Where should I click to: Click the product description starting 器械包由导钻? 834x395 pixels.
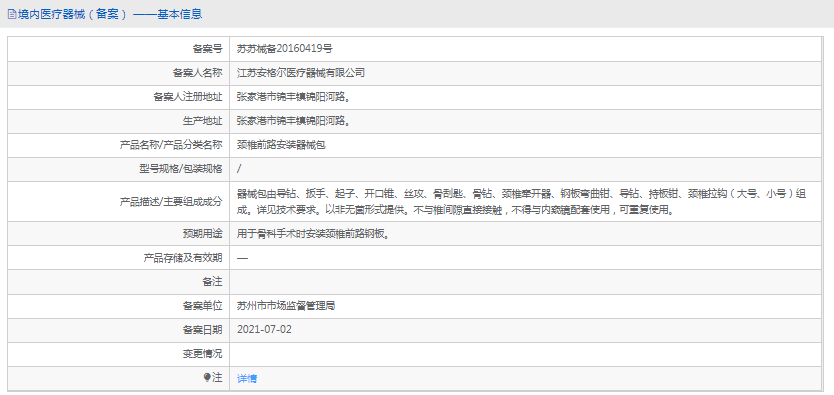click(x=521, y=201)
